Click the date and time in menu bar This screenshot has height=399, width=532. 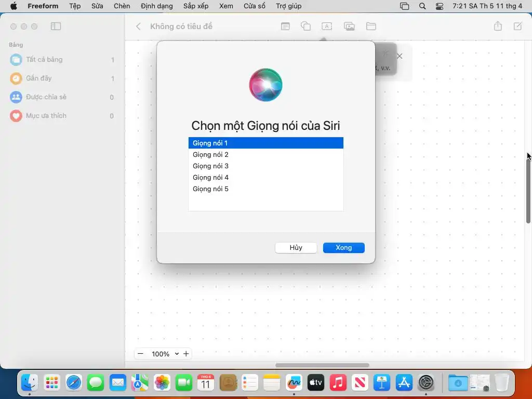pyautogui.click(x=487, y=6)
